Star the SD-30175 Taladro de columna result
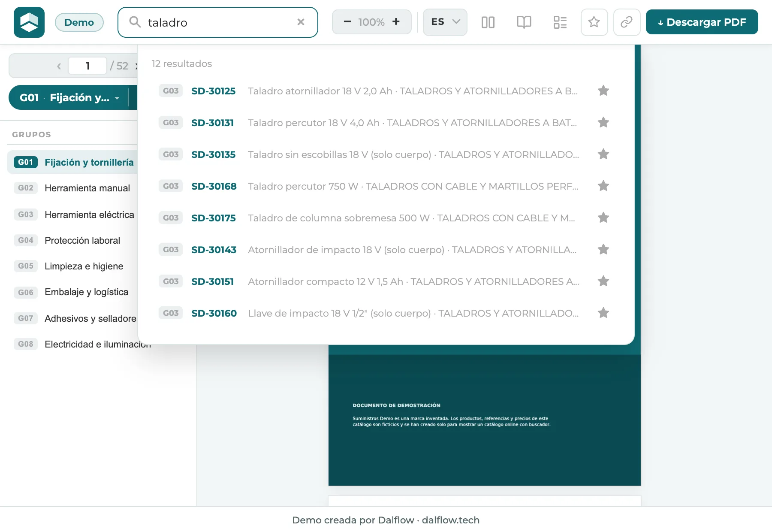Image resolution: width=772 pixels, height=532 pixels. pos(603,218)
